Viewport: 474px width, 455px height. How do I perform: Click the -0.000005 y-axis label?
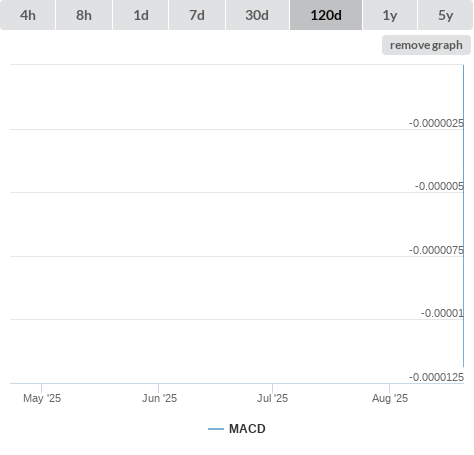[x=439, y=186]
